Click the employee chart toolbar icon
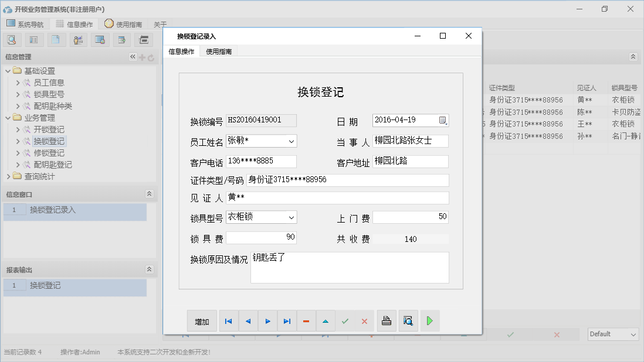The image size is (644, 362). pos(78,39)
